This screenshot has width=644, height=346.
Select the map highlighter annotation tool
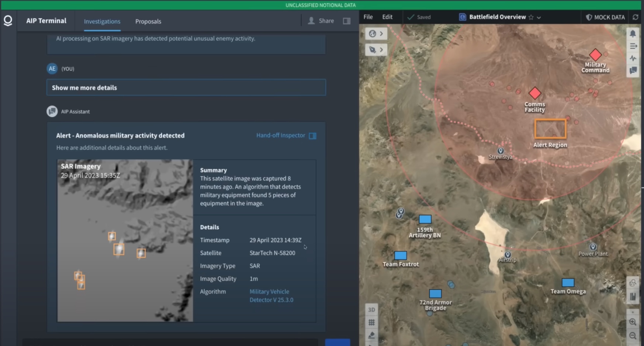(371, 335)
